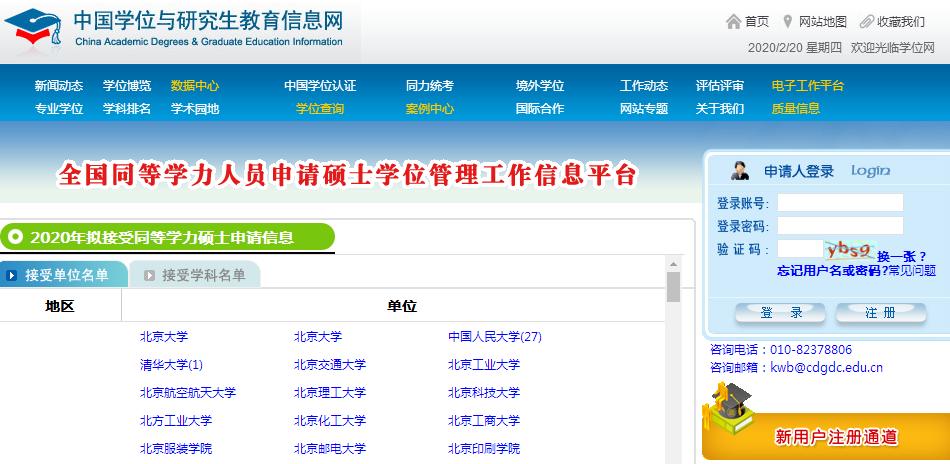Click the graduation cap books icon near 新用户注册通道
Image resolution: width=950 pixels, height=464 pixels.
click(x=728, y=408)
